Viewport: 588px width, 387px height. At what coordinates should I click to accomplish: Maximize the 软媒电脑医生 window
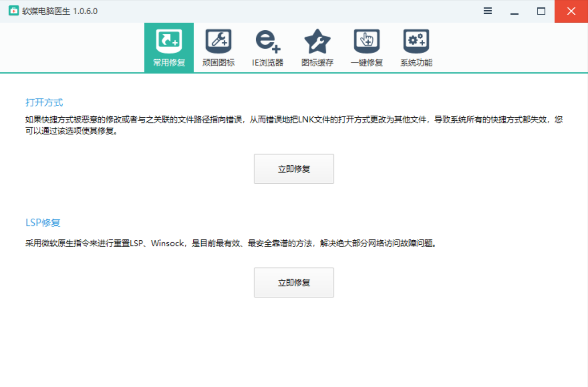541,11
